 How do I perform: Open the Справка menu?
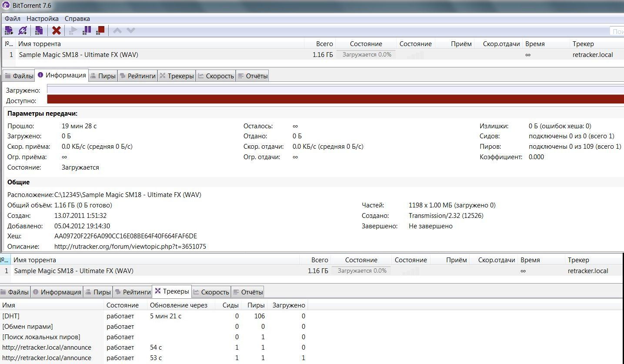pyautogui.click(x=77, y=19)
